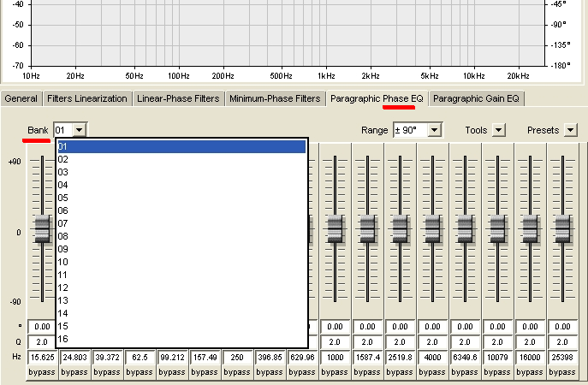
Task: Choose bank 13 in the list
Action: click(x=181, y=300)
